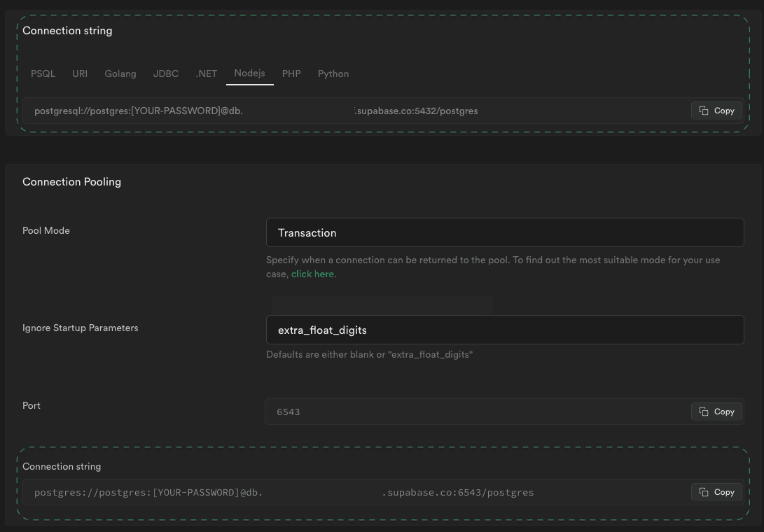This screenshot has height=532, width=764.
Task: Open the Golang tab
Action: (120, 73)
